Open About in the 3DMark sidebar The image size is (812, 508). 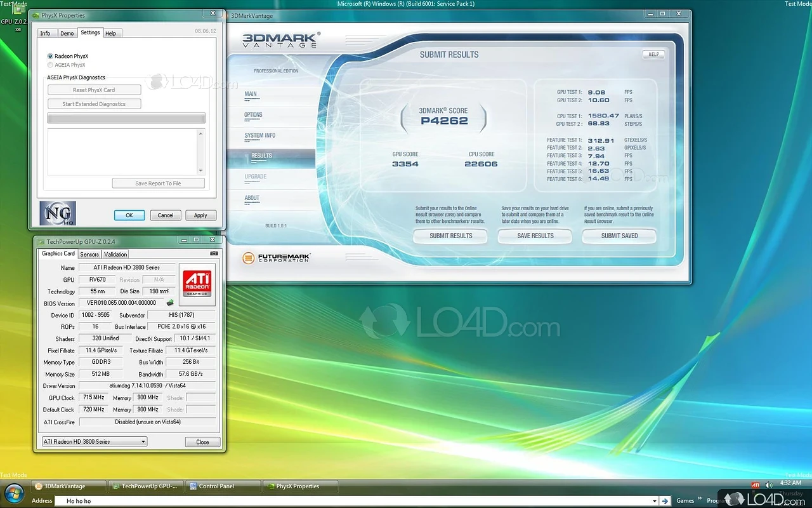coord(252,198)
